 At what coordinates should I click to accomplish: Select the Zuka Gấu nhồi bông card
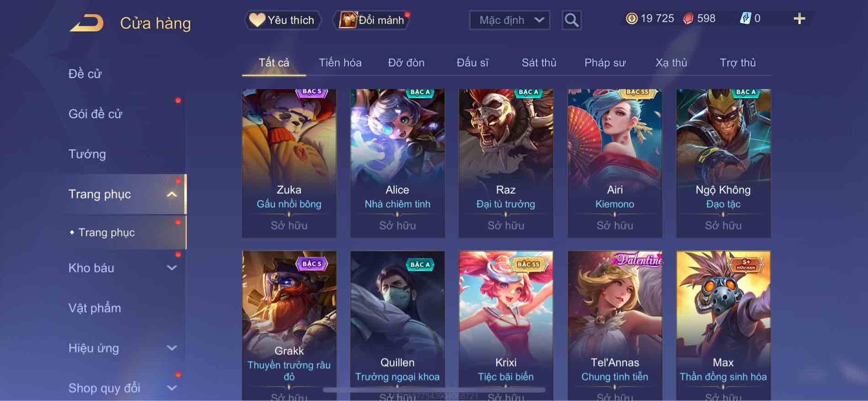coord(289,163)
